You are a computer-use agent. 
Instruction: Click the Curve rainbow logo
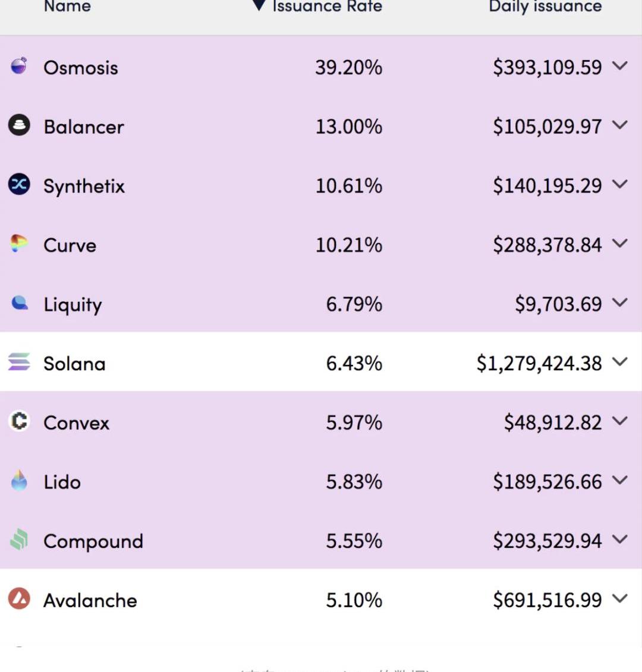pos(19,244)
